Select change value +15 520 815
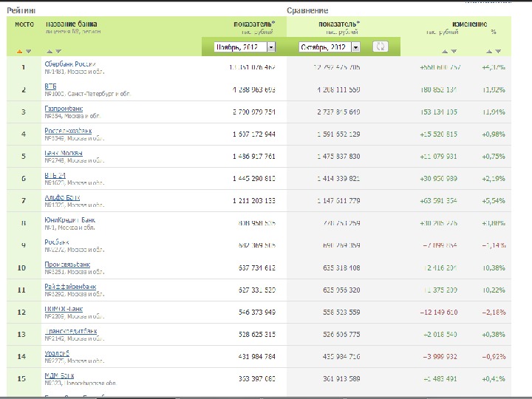532x399 pixels. [x=438, y=134]
